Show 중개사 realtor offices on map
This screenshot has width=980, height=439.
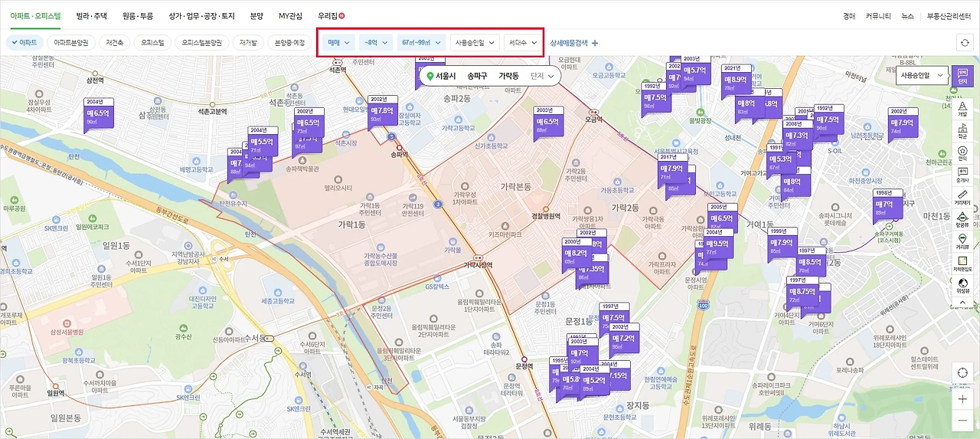tap(962, 175)
